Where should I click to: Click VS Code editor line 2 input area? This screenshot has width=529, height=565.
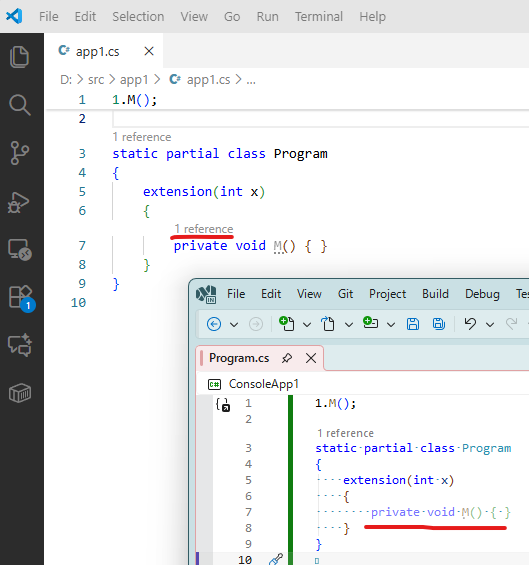pos(321,119)
